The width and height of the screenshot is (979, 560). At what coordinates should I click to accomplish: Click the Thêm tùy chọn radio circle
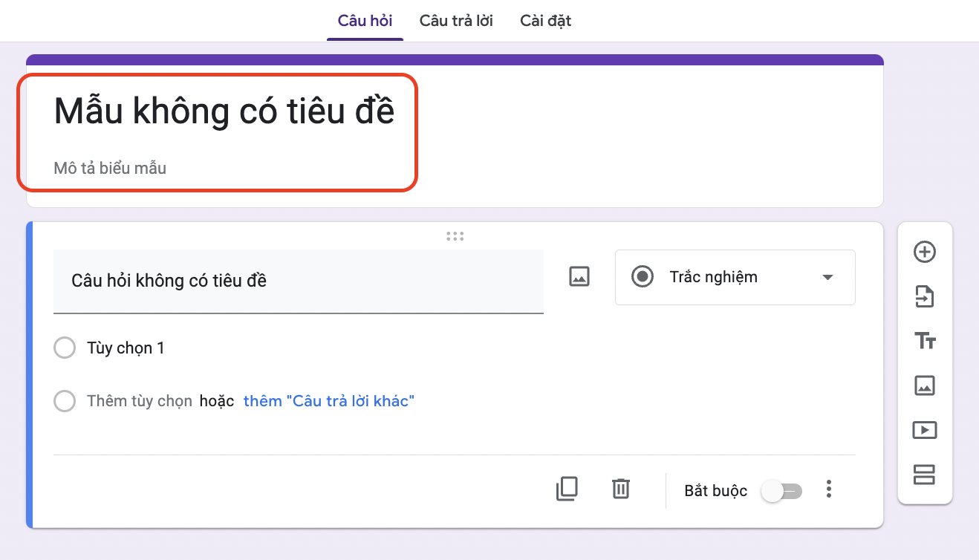click(x=65, y=401)
